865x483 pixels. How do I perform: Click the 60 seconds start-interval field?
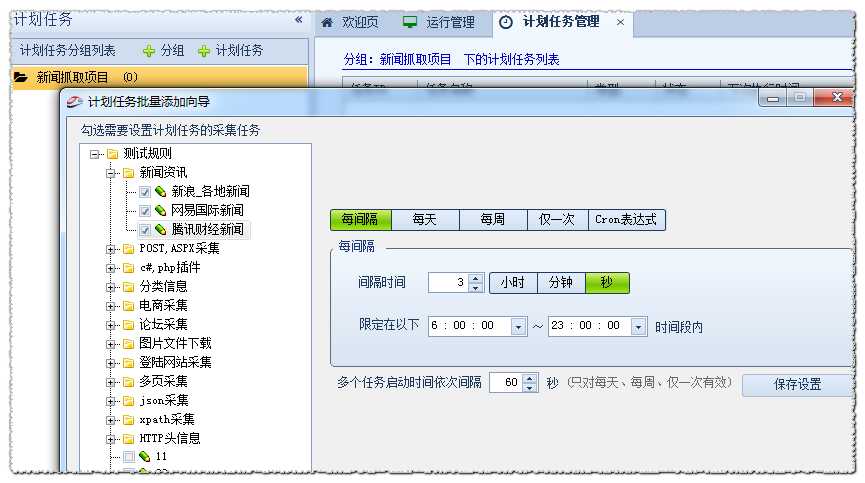coord(506,383)
